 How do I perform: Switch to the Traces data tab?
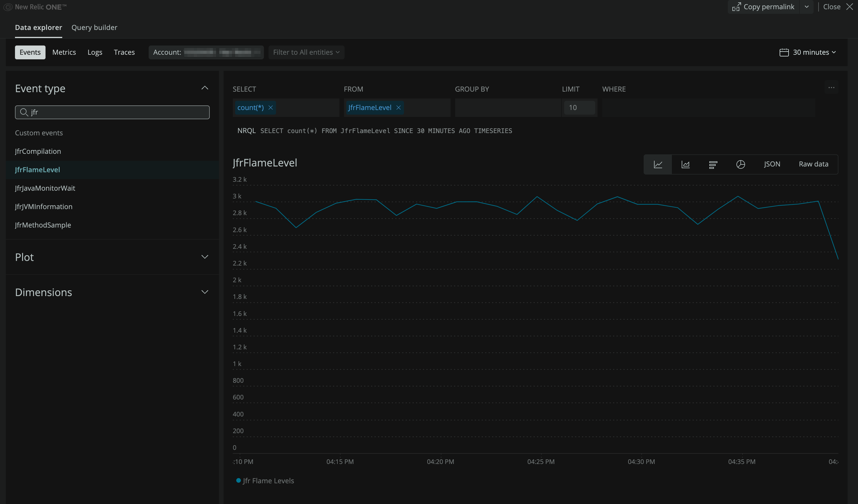pyautogui.click(x=124, y=52)
